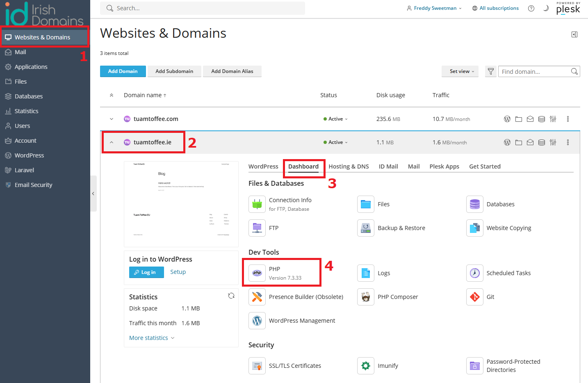Open the Databases tool under Files & Databases
Viewport: 588px width, 383px height.
[490, 204]
